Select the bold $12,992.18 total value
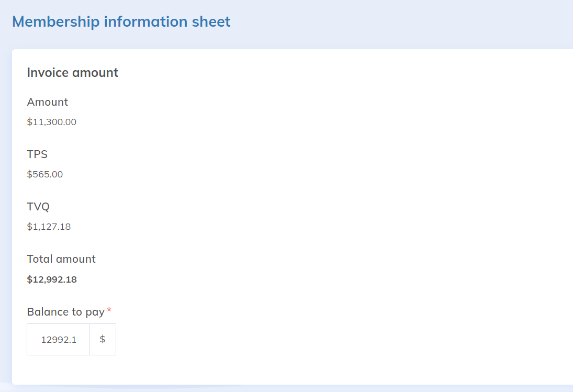Image resolution: width=573 pixels, height=392 pixels. pos(52,279)
